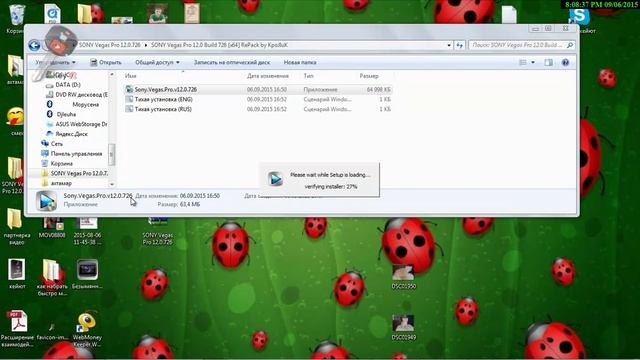640x360 pixels.
Task: Select 2015-08-06 11-45-38 file on desktop
Action: click(87, 231)
